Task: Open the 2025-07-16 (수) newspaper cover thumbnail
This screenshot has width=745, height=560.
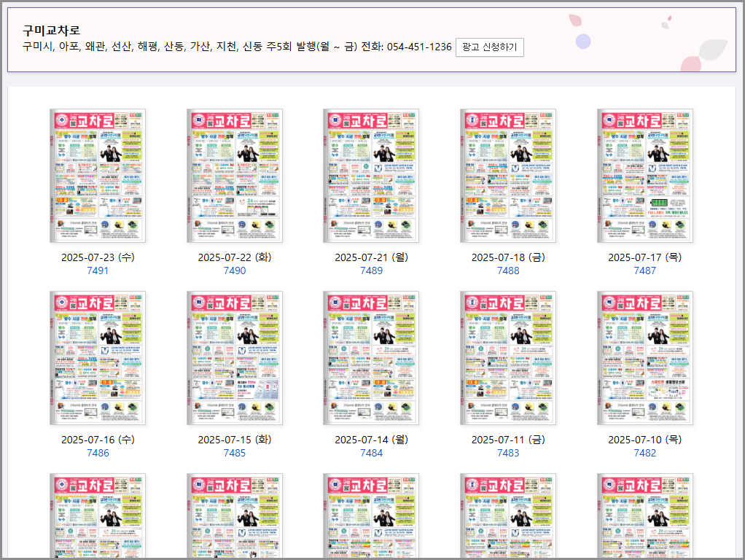Action: tap(98, 358)
